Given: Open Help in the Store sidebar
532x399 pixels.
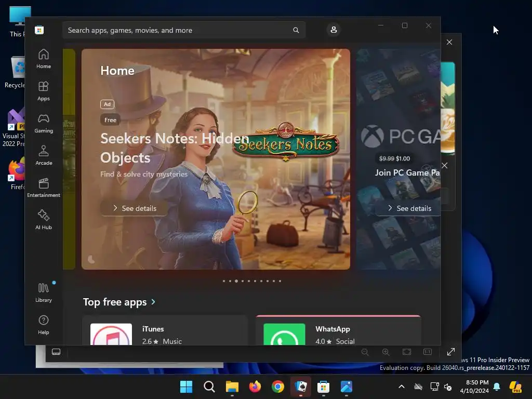Looking at the screenshot, I should click(x=44, y=325).
